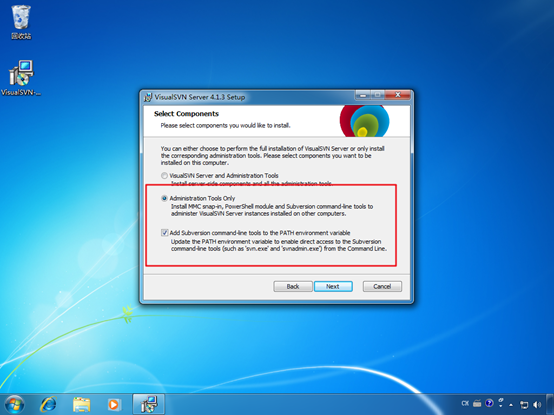Image resolution: width=554 pixels, height=415 pixels.
Task: Launch Internet Explorer from the taskbar
Action: [x=48, y=405]
